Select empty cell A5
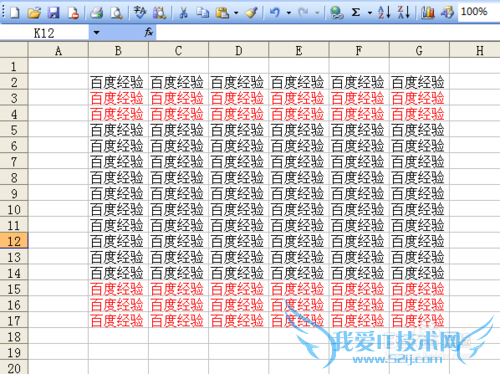Screen dimensions: 500x374 click(x=58, y=130)
